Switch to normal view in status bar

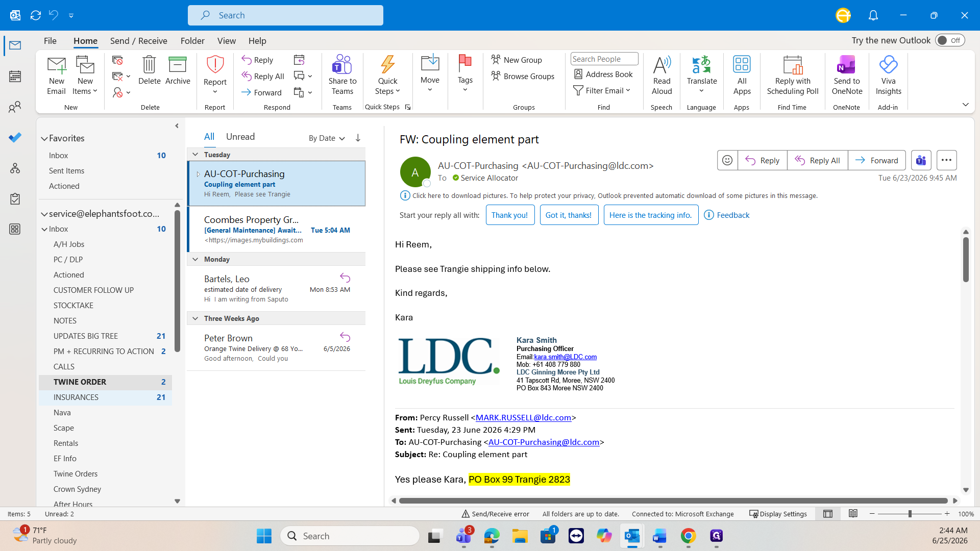(828, 514)
